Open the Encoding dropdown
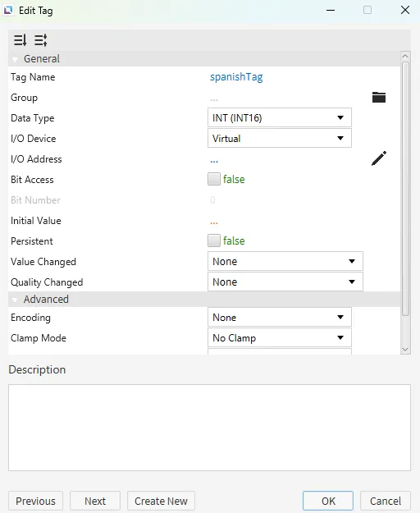Screen dimensions: 420x513 pyautogui.click(x=280, y=318)
